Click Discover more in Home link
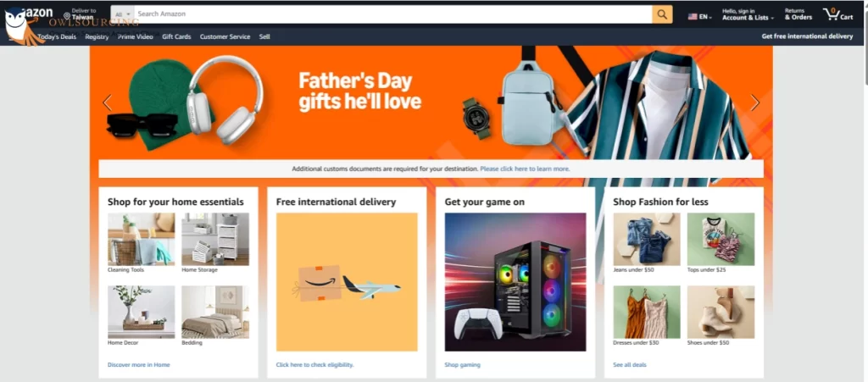The image size is (868, 382). (138, 365)
